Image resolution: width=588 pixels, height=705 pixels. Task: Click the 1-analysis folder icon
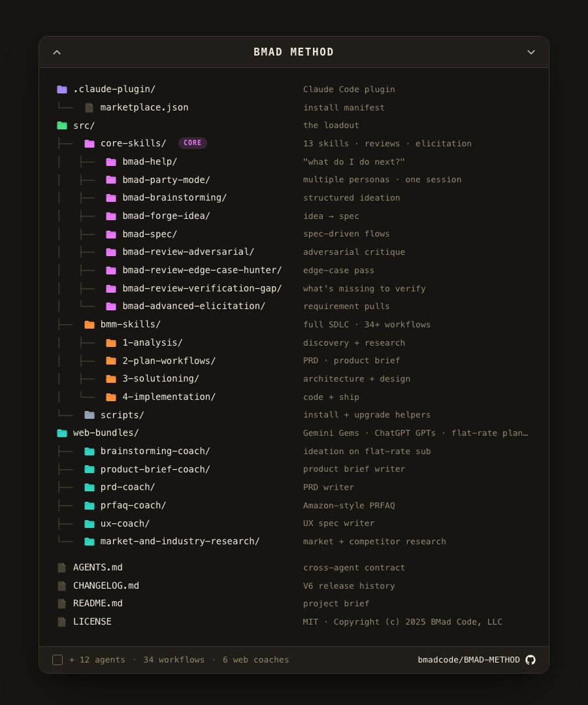111,343
